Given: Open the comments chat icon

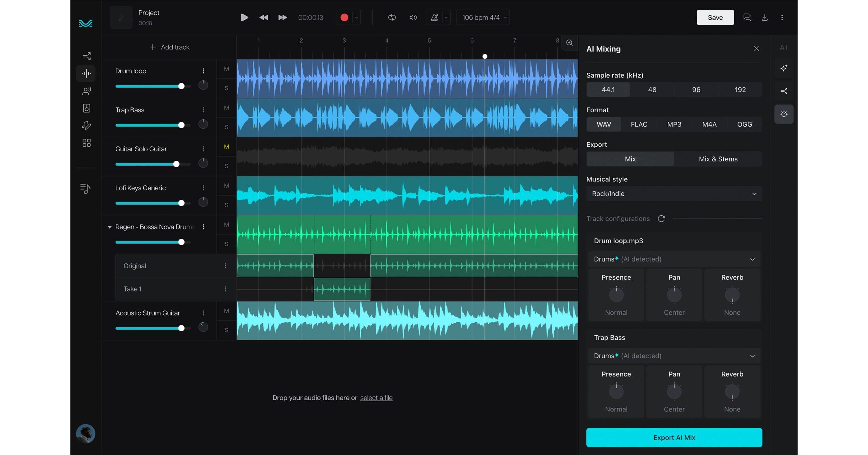Looking at the screenshot, I should click(x=747, y=18).
